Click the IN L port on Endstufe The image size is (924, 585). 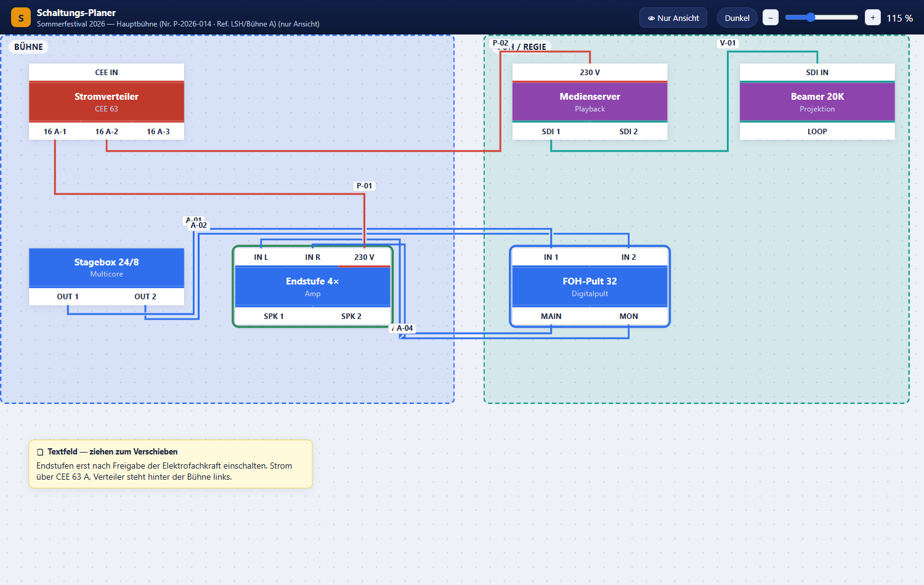261,257
